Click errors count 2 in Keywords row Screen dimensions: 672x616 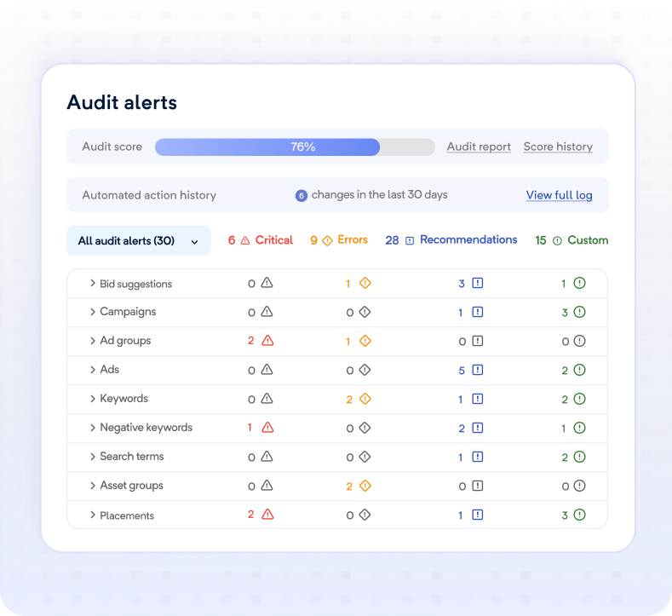349,400
